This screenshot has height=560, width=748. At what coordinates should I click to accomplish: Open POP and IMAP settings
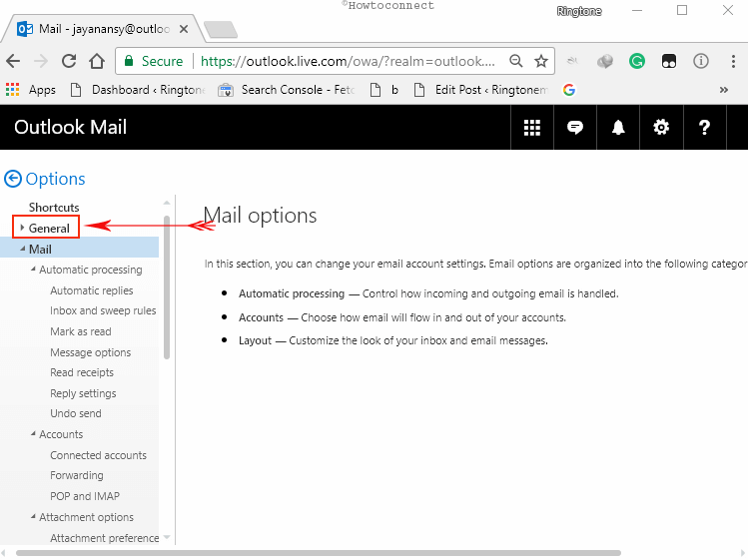pos(85,496)
